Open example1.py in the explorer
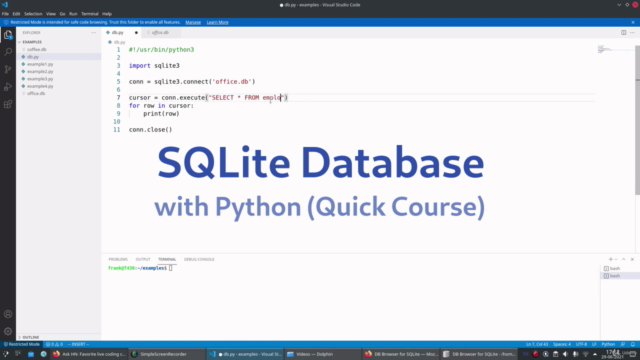The height and width of the screenshot is (360, 640). point(59,64)
